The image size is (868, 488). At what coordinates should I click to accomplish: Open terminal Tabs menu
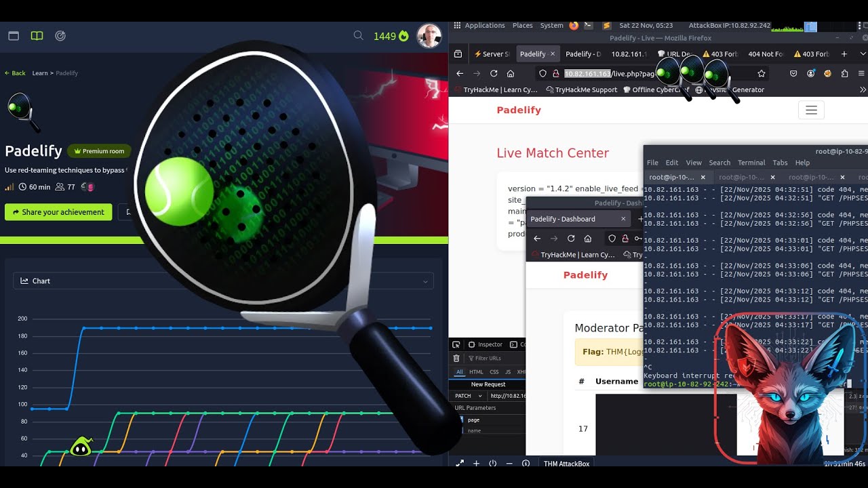point(780,163)
